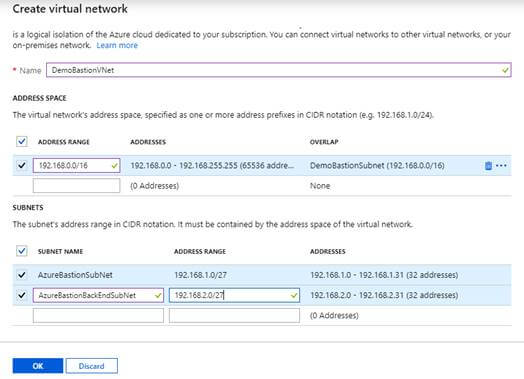524x379 pixels.
Task: Focus the Name field containing DemoBastionVNet
Action: pos(279,70)
